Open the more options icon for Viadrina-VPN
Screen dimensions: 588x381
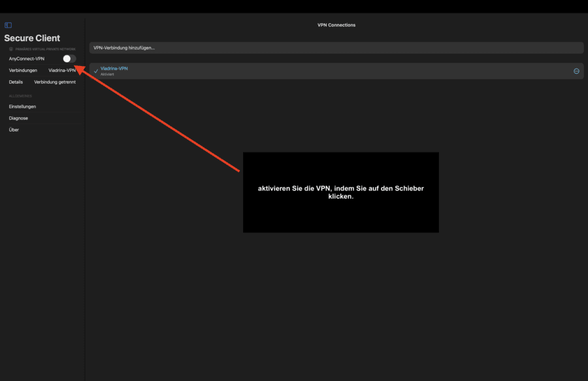click(x=576, y=71)
